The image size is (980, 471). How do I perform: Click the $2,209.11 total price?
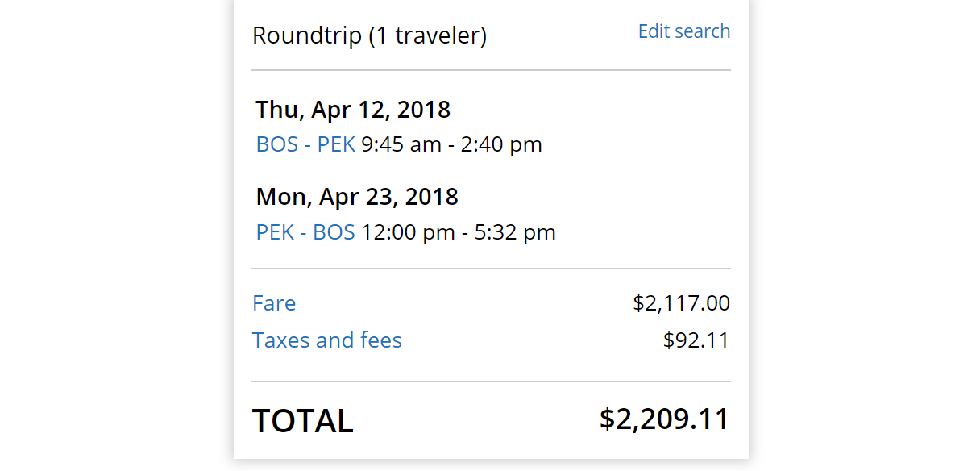pyautogui.click(x=664, y=419)
